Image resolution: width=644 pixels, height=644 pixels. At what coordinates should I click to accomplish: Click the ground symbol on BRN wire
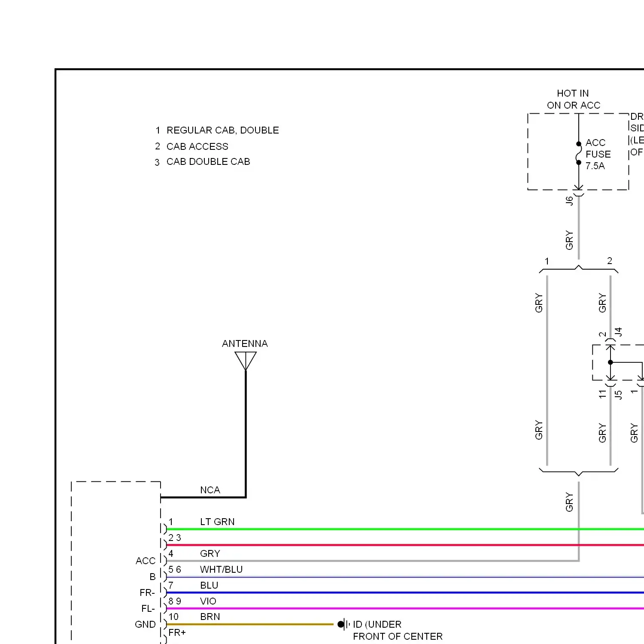point(343,624)
